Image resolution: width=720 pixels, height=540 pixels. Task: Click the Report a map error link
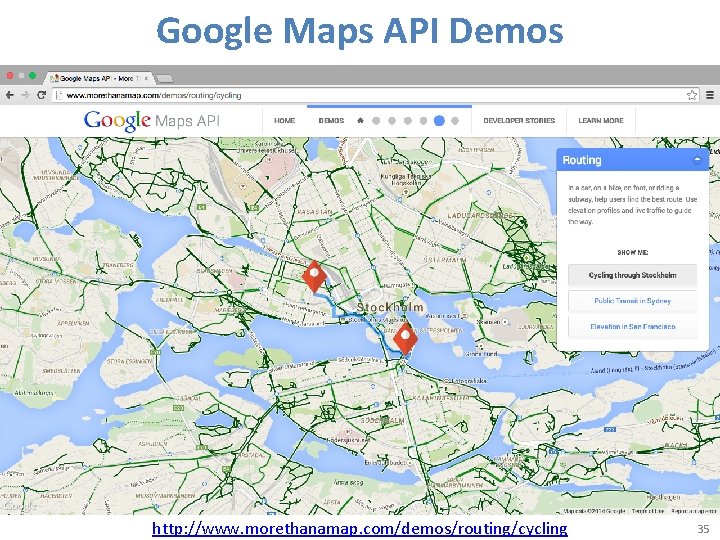693,511
